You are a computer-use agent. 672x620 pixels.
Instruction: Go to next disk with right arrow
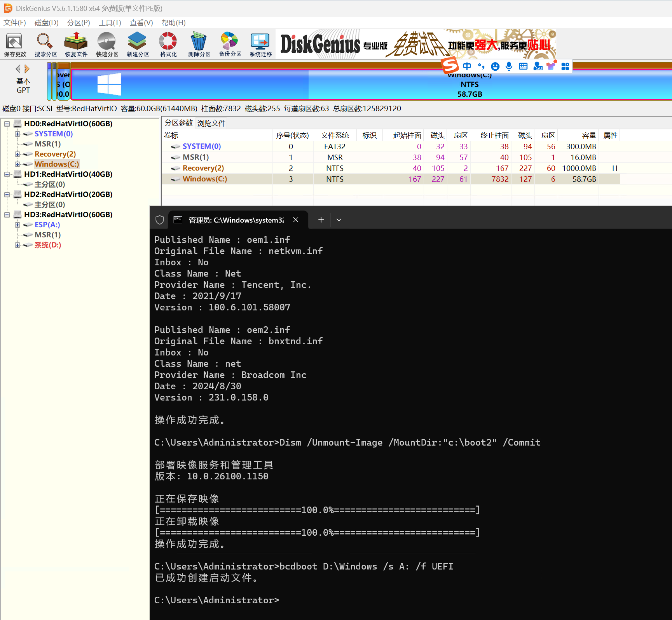(x=27, y=69)
